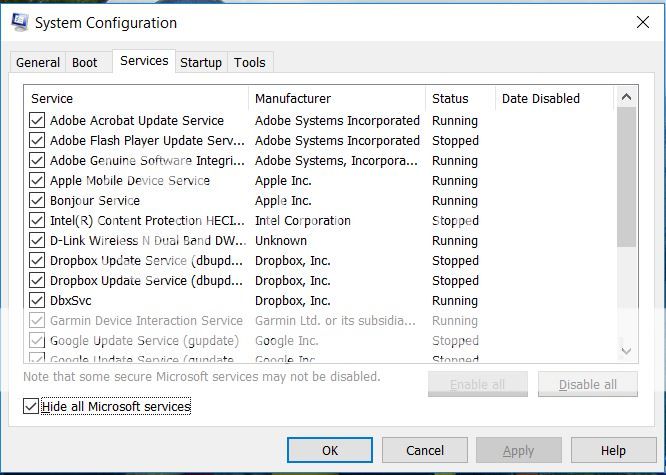Screen dimensions: 666x475
Task: Click the Cancel button
Action: pos(425,450)
